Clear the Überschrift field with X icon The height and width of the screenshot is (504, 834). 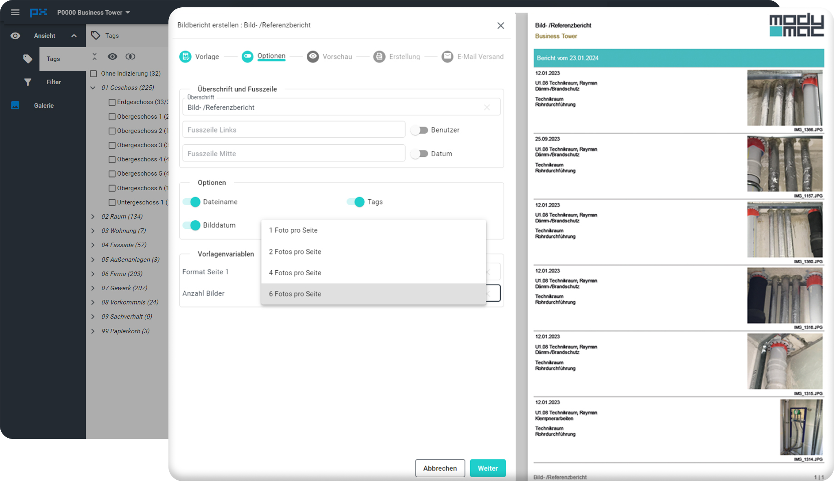point(487,107)
